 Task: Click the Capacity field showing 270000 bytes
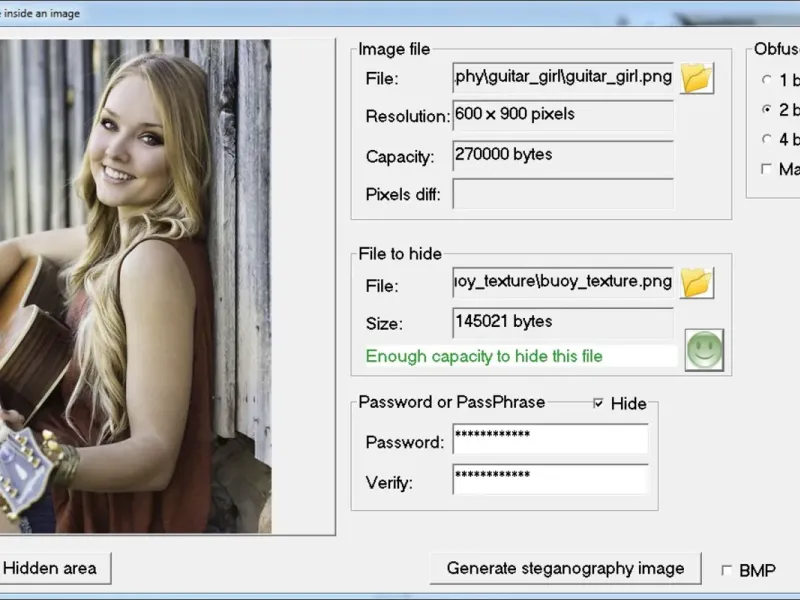pos(563,156)
